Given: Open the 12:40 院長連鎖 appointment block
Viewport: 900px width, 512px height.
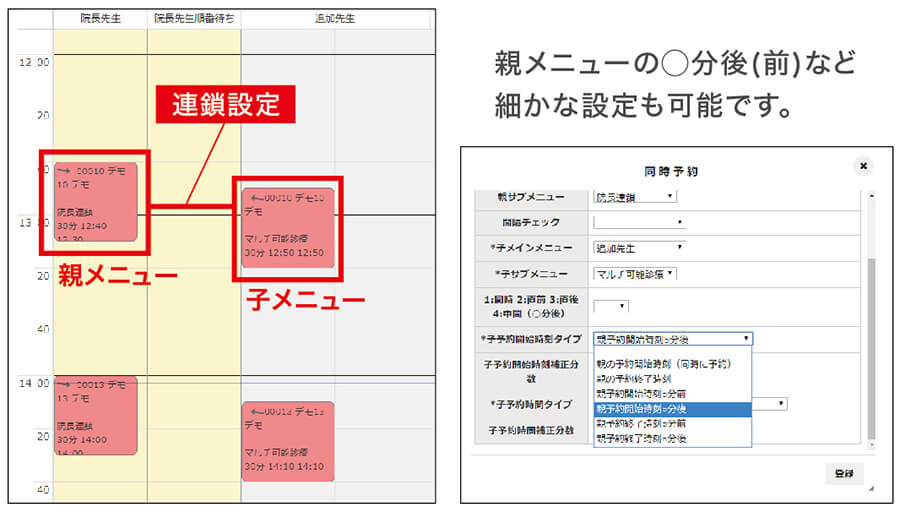Looking at the screenshot, I should coord(95,201).
